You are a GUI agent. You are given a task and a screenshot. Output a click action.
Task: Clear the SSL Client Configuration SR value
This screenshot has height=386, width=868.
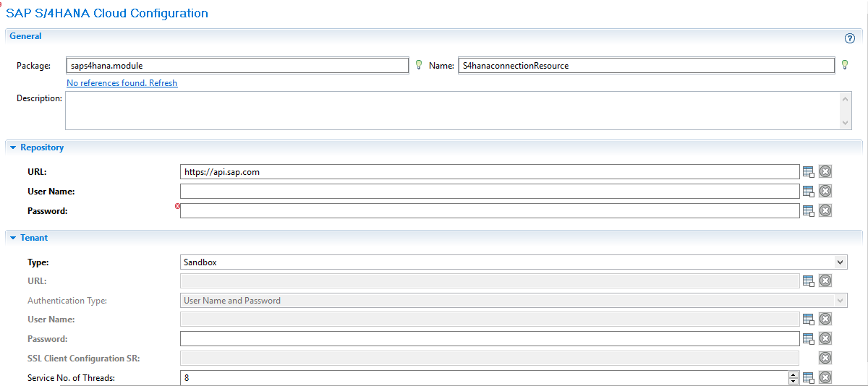tap(825, 358)
